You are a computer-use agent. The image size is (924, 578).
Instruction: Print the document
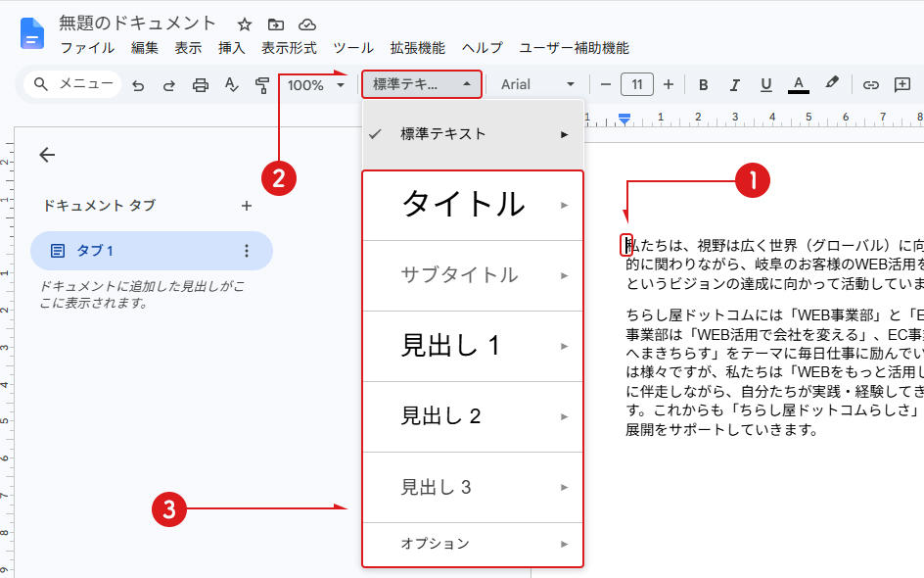[x=201, y=85]
